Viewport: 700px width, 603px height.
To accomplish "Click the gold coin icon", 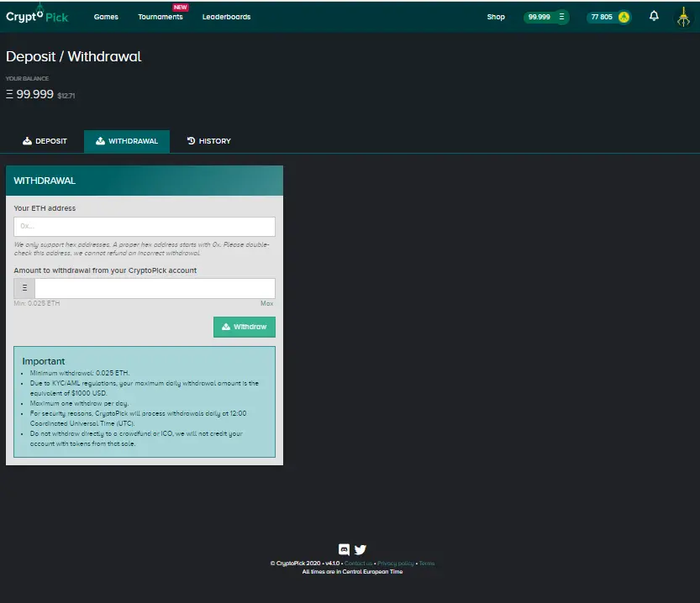I will 624,17.
